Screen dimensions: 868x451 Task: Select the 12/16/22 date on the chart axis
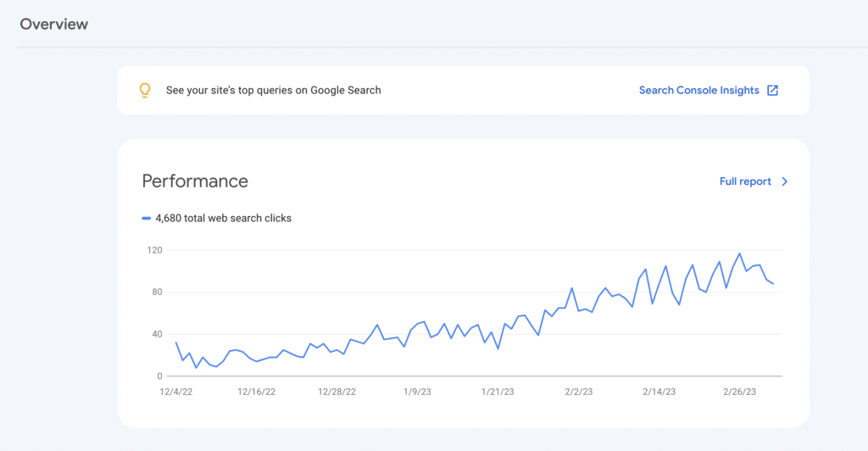click(255, 392)
